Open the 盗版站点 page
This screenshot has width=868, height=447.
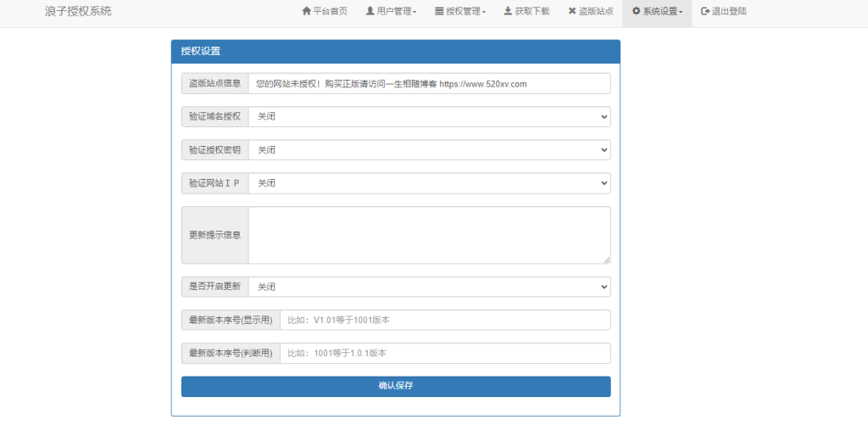pyautogui.click(x=591, y=11)
